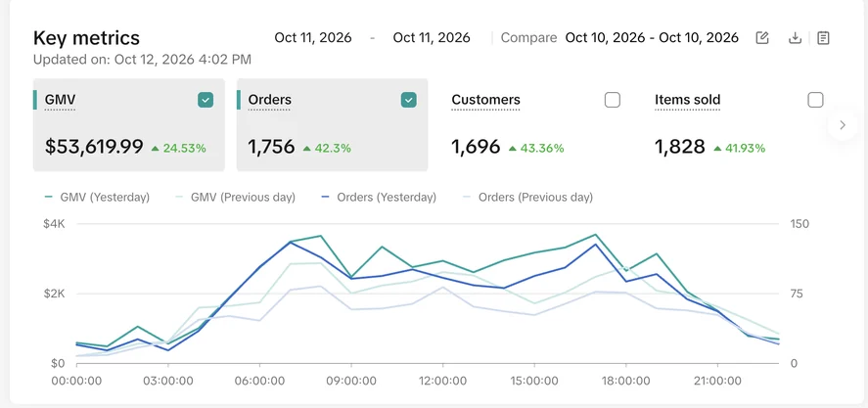Click the Updated on timestamp text

(142, 60)
